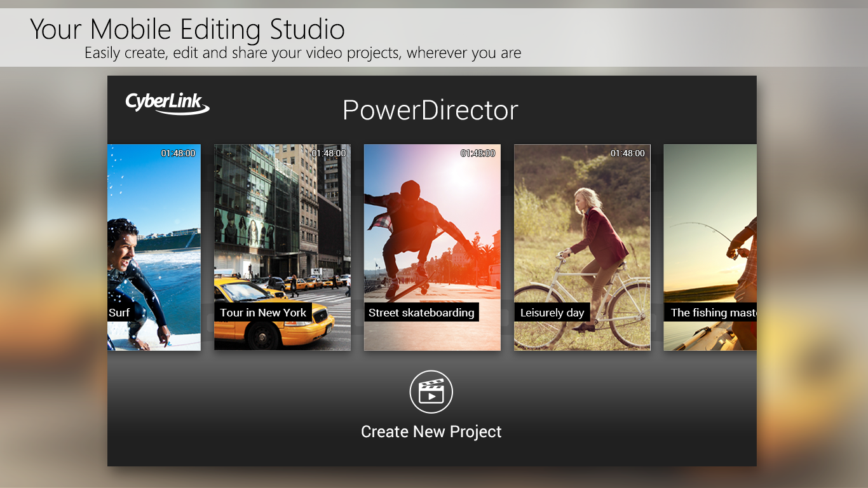This screenshot has height=488, width=868.
Task: Click the Create New Project label
Action: click(431, 431)
